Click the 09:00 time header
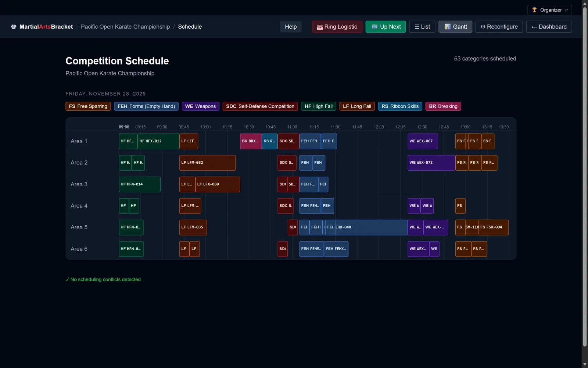The height and width of the screenshot is (368, 588). point(124,127)
